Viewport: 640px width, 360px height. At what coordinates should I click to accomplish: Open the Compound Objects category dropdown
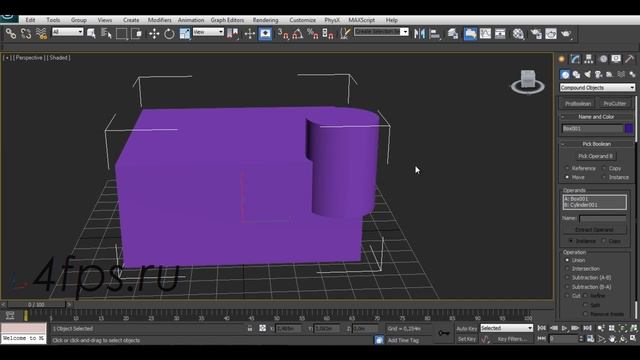coord(597,87)
